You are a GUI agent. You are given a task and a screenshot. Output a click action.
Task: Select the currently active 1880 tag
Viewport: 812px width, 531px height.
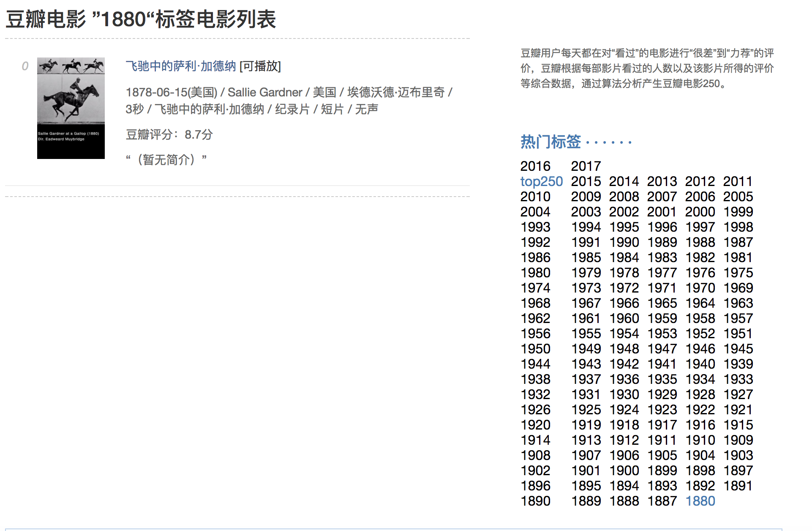tap(700, 501)
